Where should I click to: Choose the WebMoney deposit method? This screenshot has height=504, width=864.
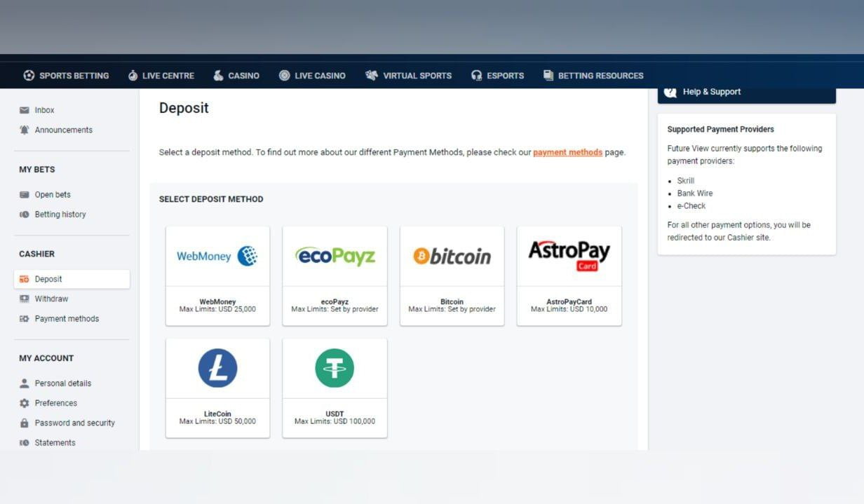point(217,275)
